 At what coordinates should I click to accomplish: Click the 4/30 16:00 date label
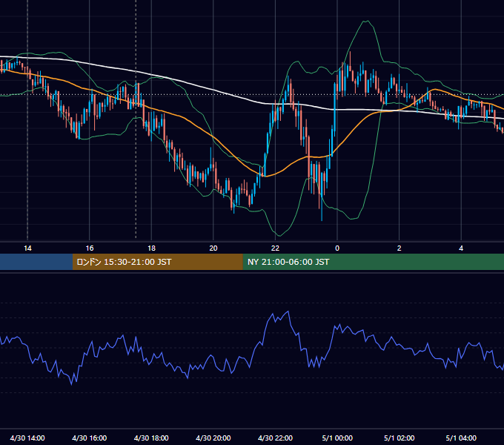tap(90, 438)
